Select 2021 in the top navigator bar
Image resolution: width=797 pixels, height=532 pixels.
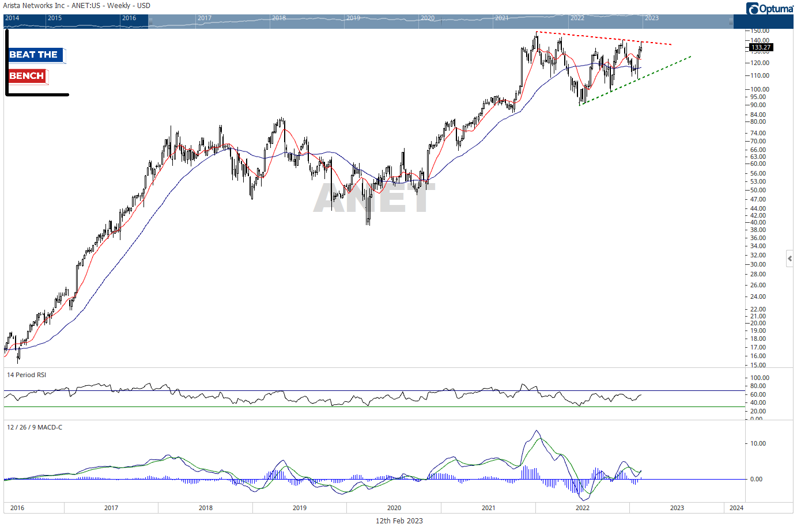click(x=502, y=18)
